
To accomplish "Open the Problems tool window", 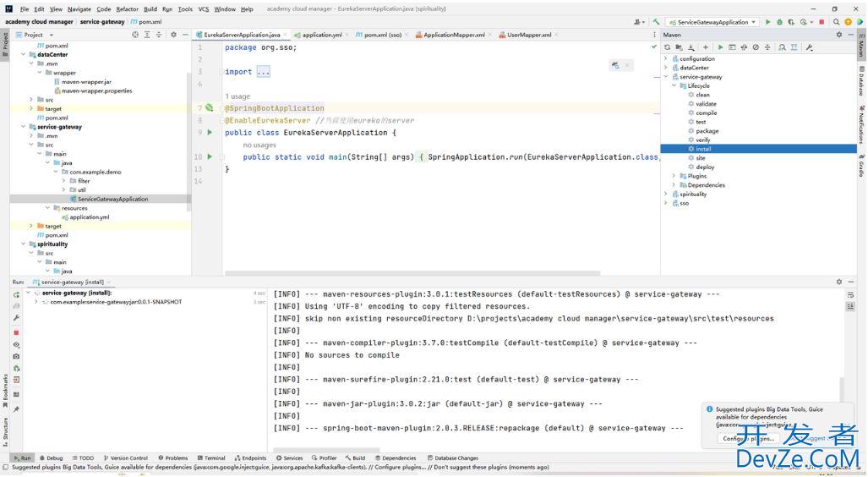I will coord(172,458).
